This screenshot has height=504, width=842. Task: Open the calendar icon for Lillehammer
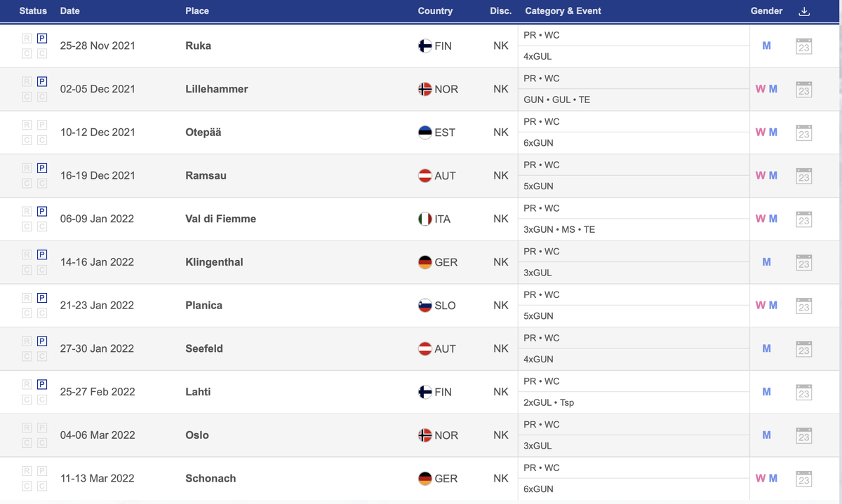pos(804,89)
